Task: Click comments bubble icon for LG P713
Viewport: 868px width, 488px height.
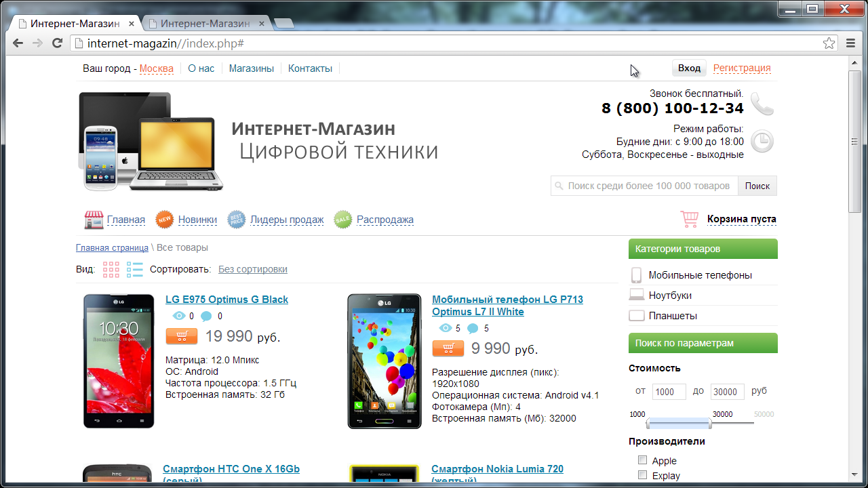Action: coord(473,328)
